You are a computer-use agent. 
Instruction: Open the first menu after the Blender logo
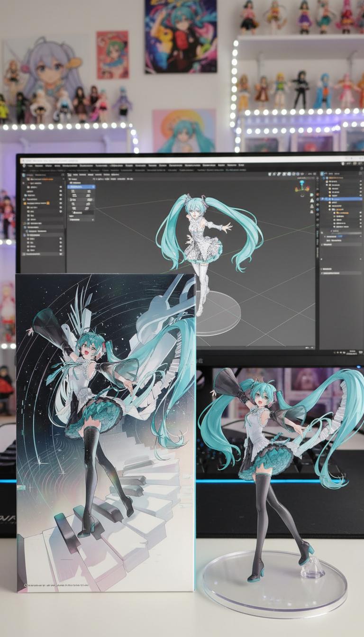pyautogui.click(x=31, y=166)
